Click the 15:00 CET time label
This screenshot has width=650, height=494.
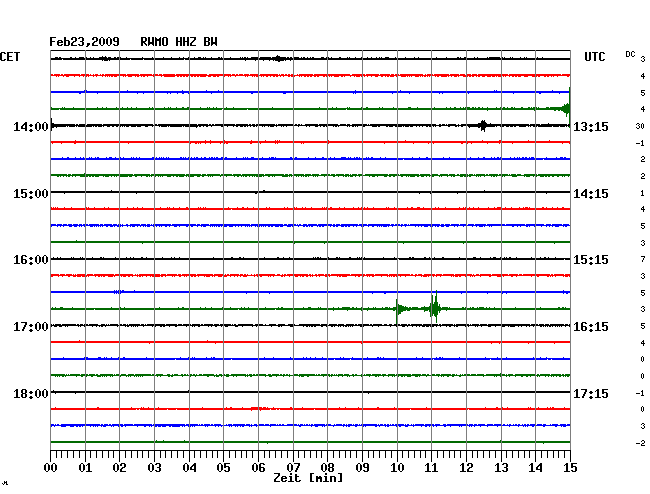(31, 194)
